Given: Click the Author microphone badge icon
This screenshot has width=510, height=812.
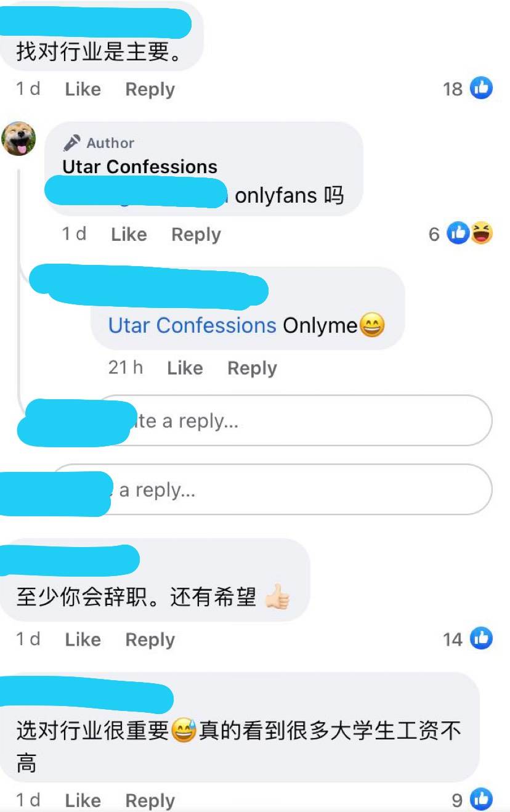Looking at the screenshot, I should (71, 143).
